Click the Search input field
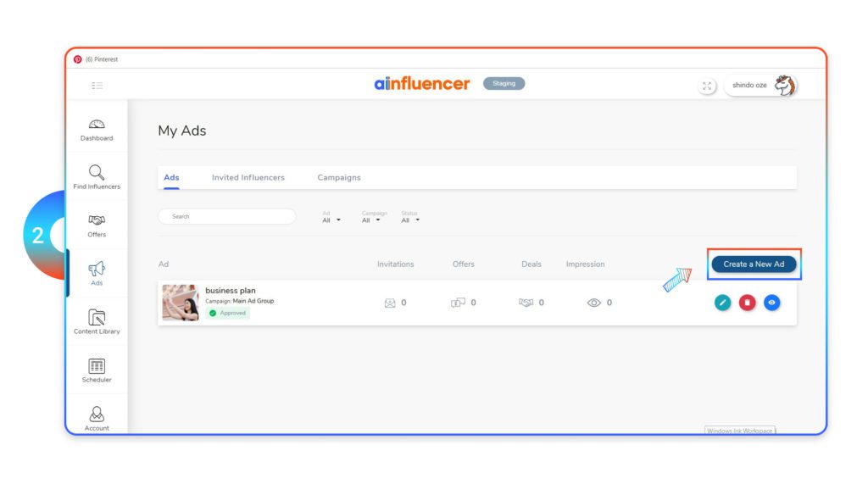Viewport: 868px width, 484px height. point(227,216)
